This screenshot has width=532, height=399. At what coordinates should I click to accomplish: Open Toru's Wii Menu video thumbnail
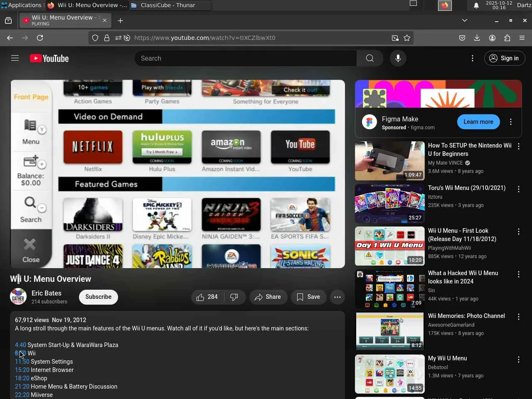pos(390,204)
